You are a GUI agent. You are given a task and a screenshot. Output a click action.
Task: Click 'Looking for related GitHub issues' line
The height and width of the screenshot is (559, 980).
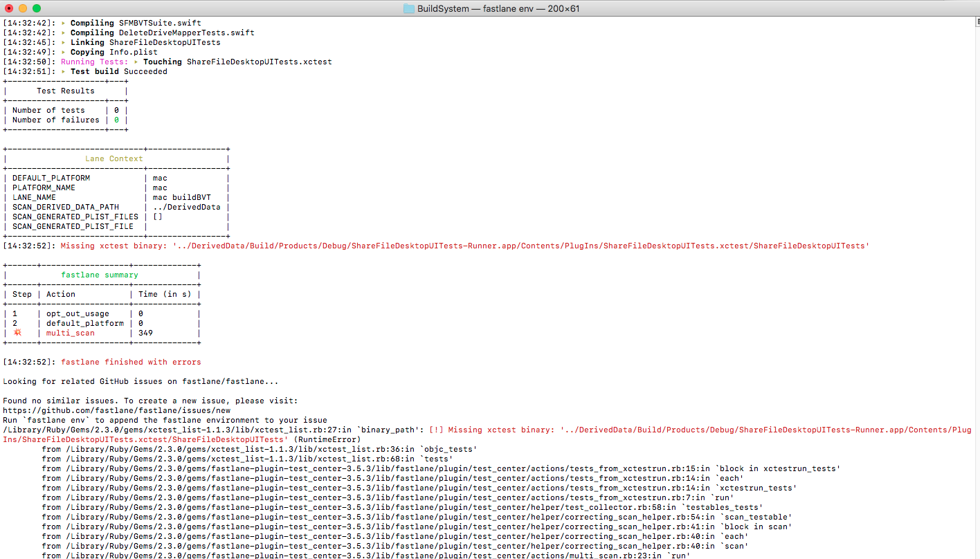coord(141,381)
